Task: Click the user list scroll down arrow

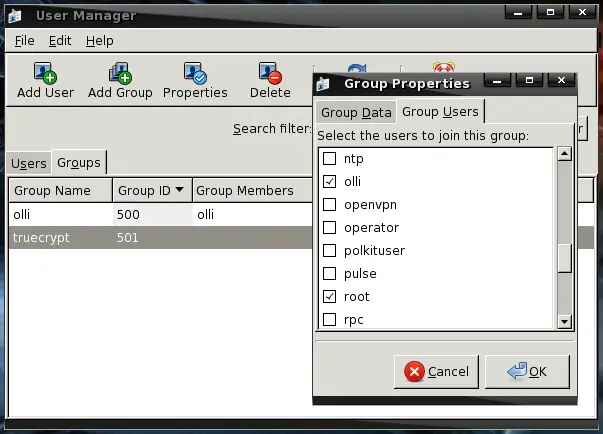Action: click(x=565, y=321)
